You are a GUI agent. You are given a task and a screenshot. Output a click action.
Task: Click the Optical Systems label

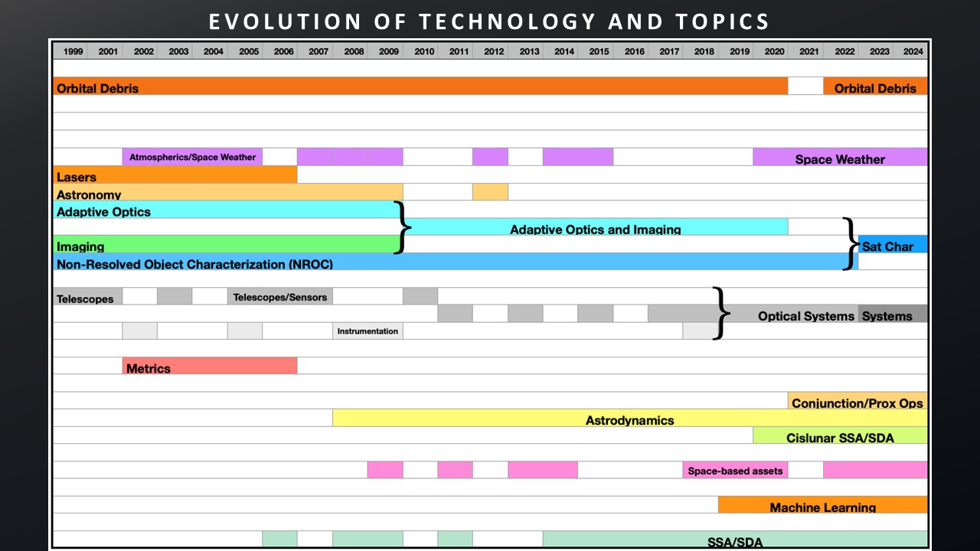tap(806, 316)
